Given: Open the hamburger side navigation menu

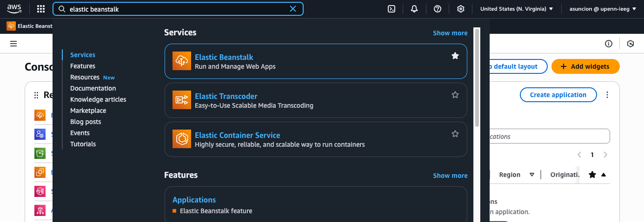Looking at the screenshot, I should [x=13, y=44].
